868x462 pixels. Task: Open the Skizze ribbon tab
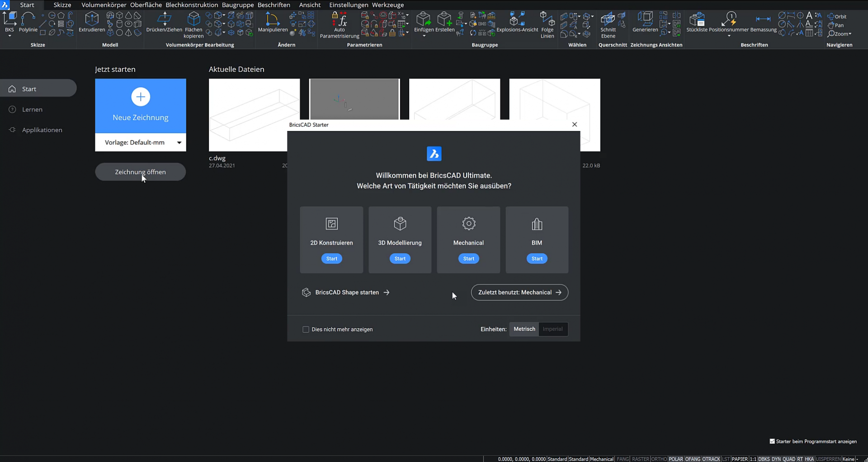point(62,5)
